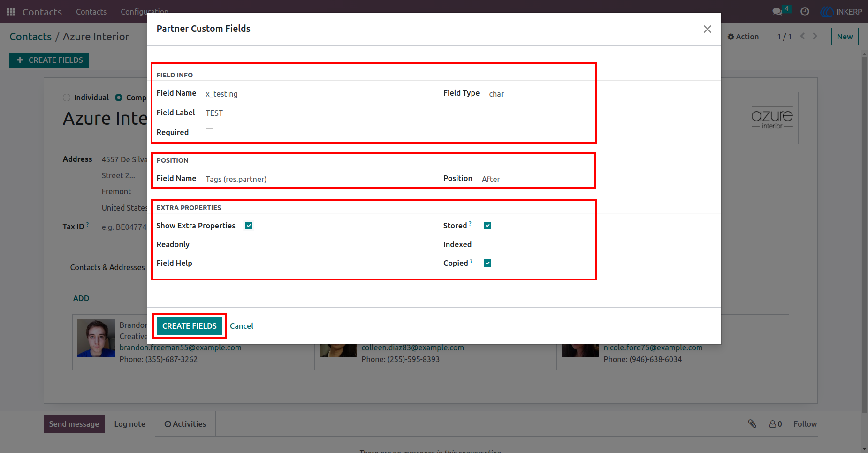Click the followers count icon

pyautogui.click(x=776, y=424)
